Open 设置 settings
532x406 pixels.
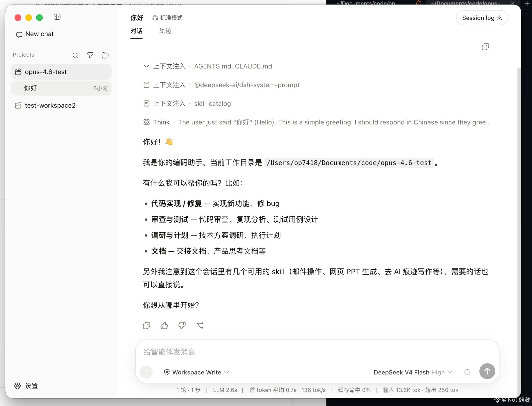coord(26,385)
